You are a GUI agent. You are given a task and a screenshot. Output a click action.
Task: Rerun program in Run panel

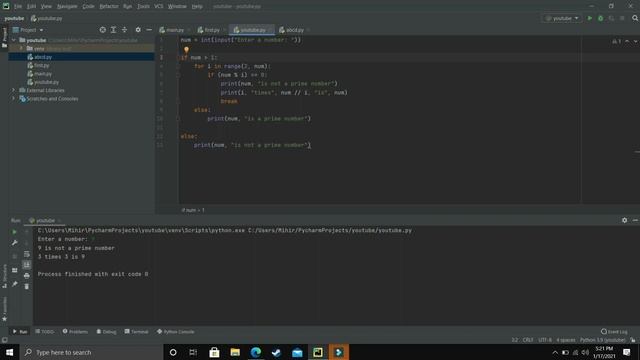pos(14,232)
